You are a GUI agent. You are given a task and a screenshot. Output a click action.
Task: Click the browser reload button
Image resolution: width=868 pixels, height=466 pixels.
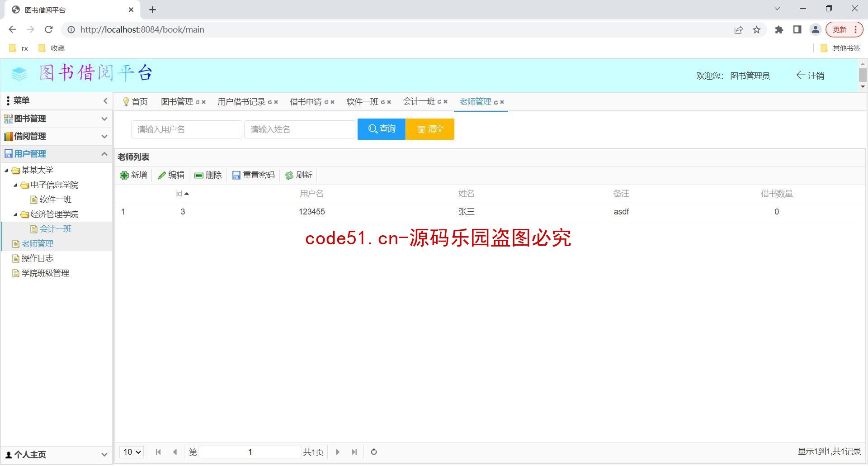point(49,30)
